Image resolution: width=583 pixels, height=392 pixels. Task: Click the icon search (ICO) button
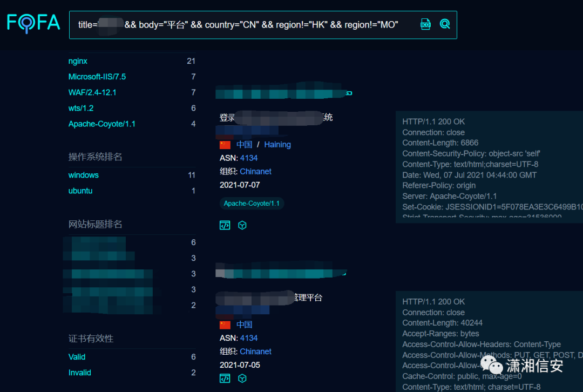(425, 24)
